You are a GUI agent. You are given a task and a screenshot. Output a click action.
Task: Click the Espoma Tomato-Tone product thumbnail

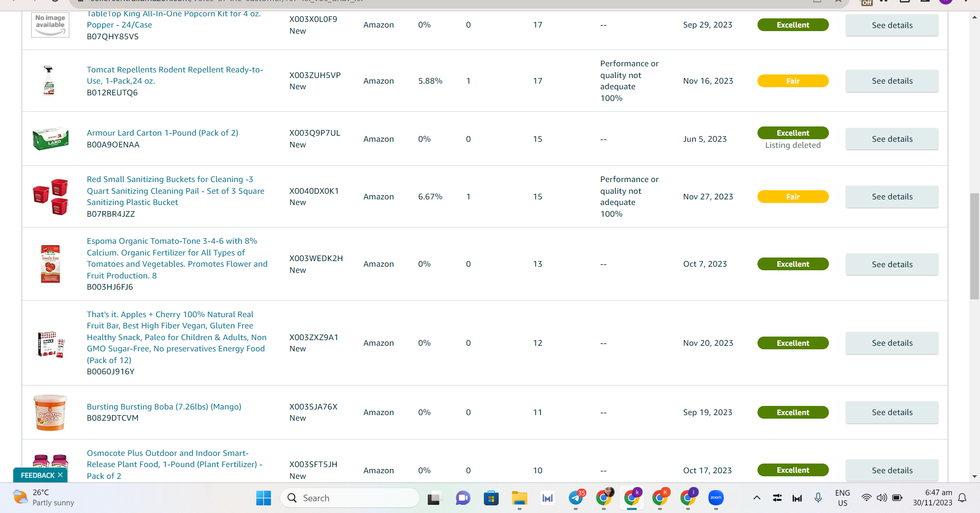(x=51, y=264)
